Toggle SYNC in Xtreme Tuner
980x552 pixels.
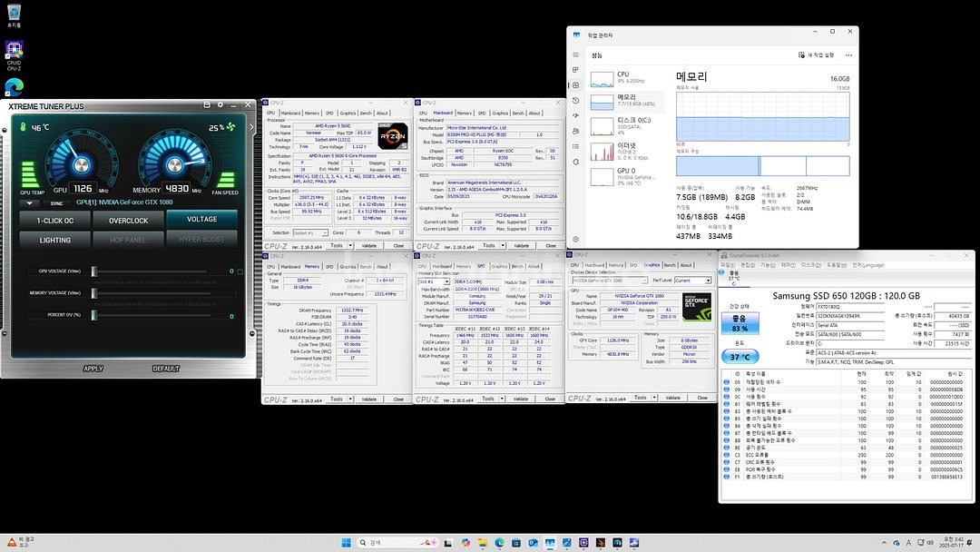56,203
